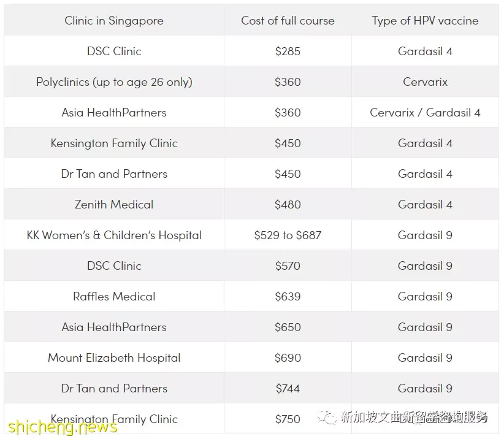Click $450 beside Kensington Family Clinic
Screen dimensions: 504x439
click(288, 143)
